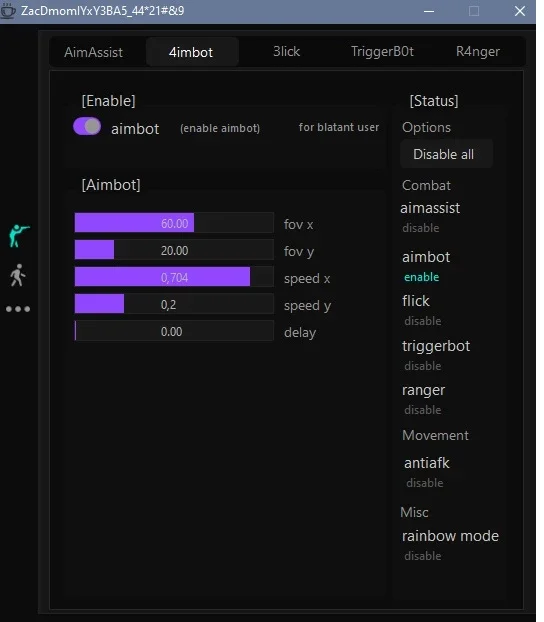The height and width of the screenshot is (622, 544).
Task: Click the 'disable' status under antiafk
Action: point(425,483)
